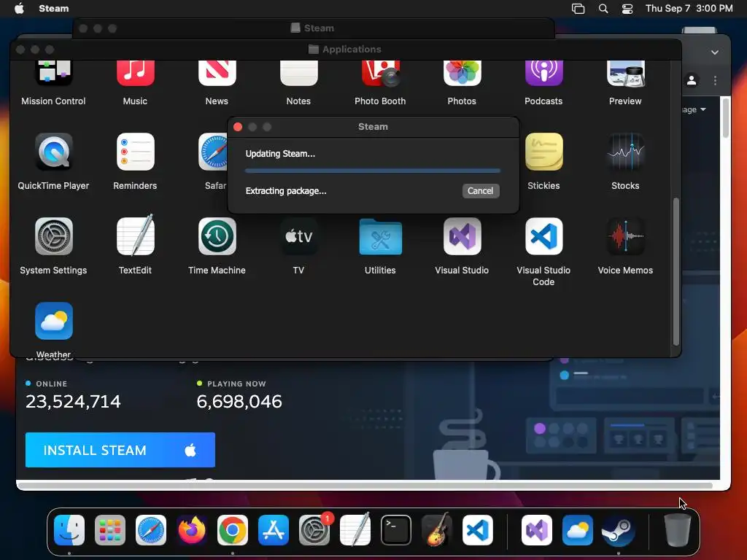Click the Updating Steam progress bar

[x=373, y=171]
